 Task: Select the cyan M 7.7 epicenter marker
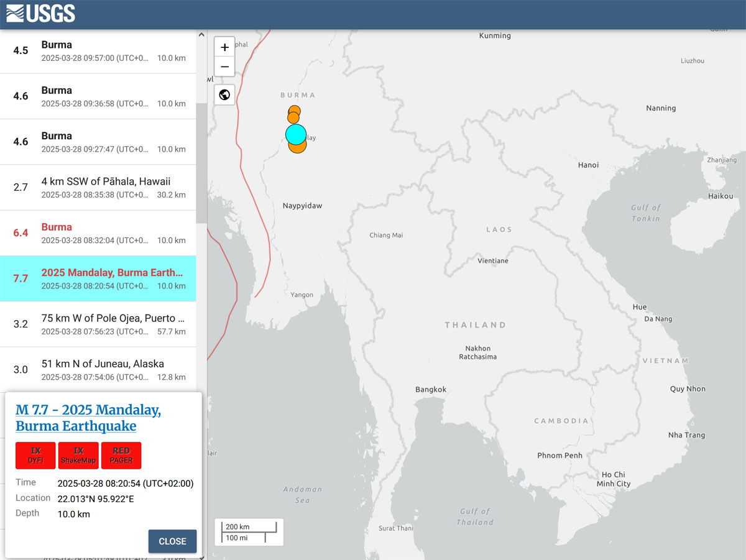point(296,134)
